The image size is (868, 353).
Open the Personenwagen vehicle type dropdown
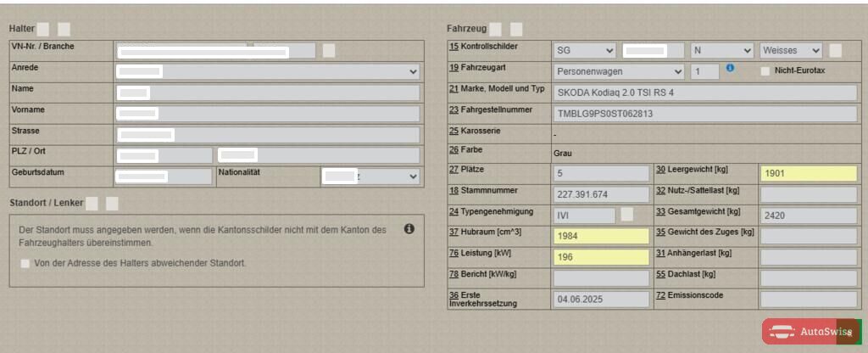pos(619,71)
